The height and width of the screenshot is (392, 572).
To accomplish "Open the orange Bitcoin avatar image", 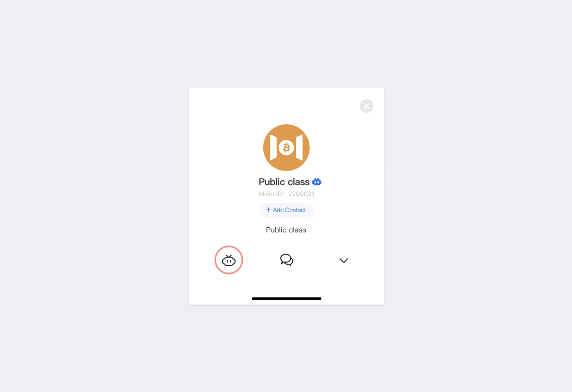I will [x=287, y=148].
